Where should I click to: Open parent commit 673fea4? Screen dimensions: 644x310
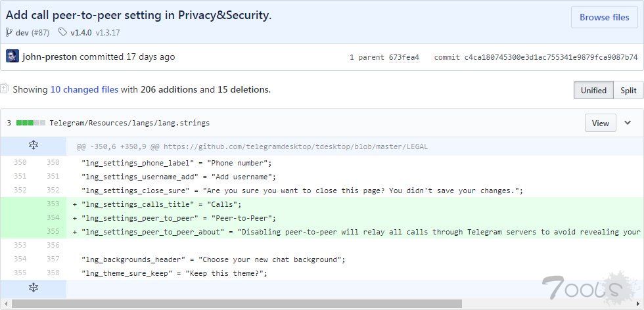click(x=404, y=57)
